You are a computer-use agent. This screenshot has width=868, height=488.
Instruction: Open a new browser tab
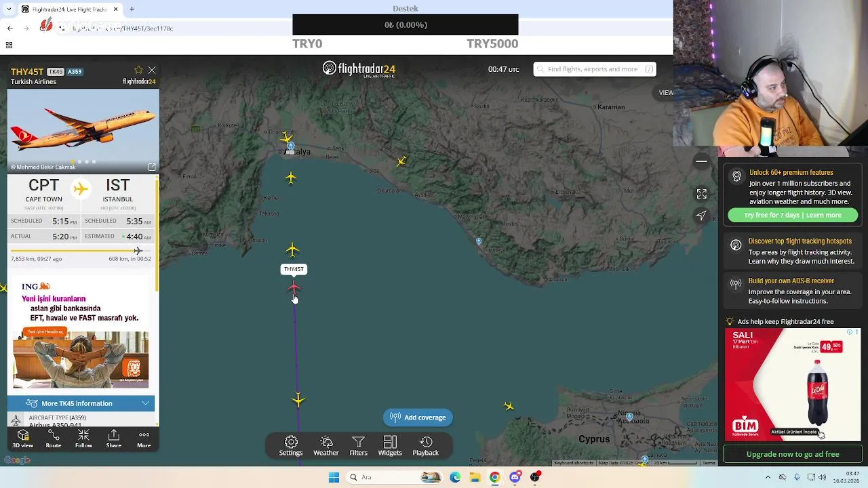132,9
